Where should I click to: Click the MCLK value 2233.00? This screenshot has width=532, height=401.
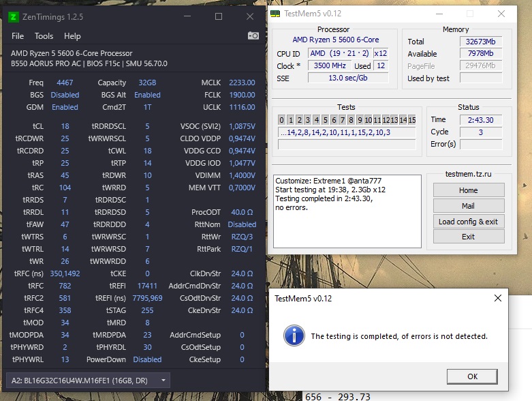click(x=242, y=83)
